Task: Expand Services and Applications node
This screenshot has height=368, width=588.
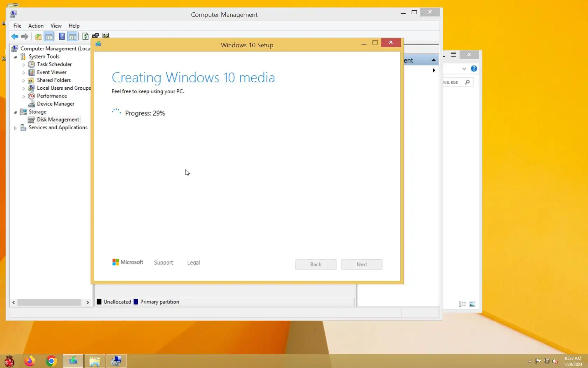Action: [15, 128]
